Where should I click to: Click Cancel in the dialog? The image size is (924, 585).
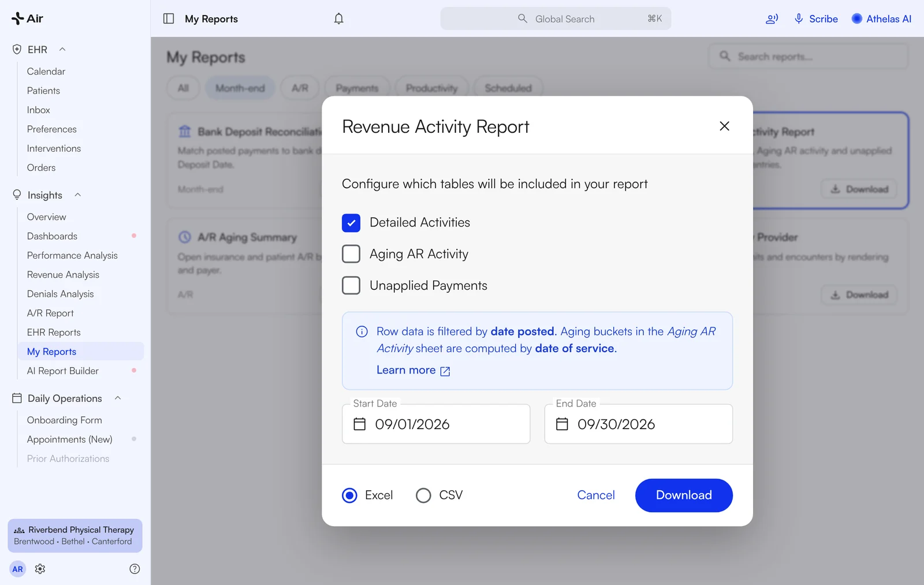pos(596,495)
